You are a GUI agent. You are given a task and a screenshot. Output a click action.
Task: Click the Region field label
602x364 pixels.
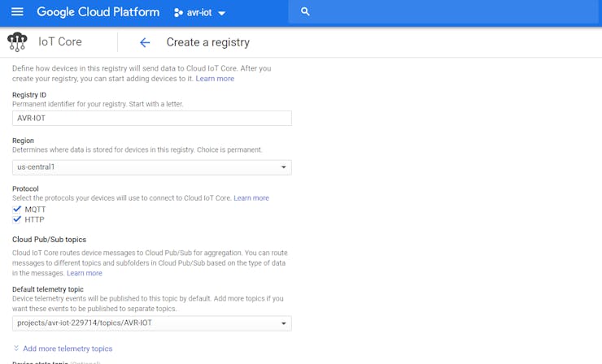coord(23,141)
